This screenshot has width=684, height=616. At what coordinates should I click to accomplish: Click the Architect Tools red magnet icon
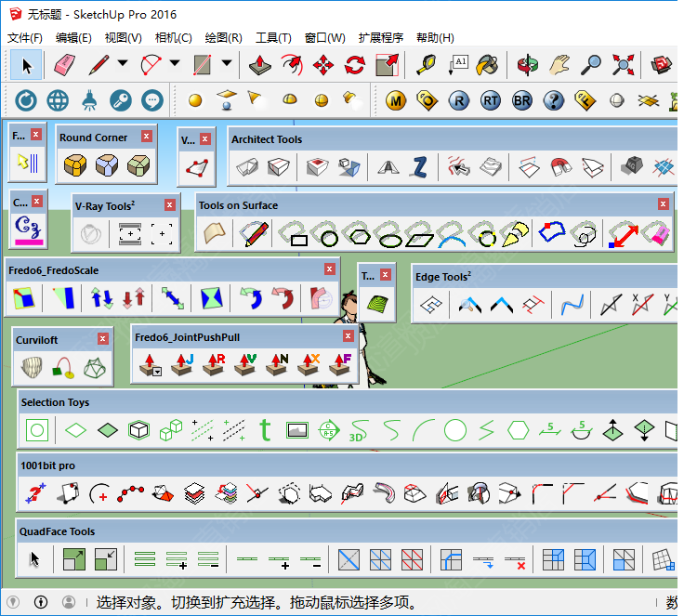(560, 166)
